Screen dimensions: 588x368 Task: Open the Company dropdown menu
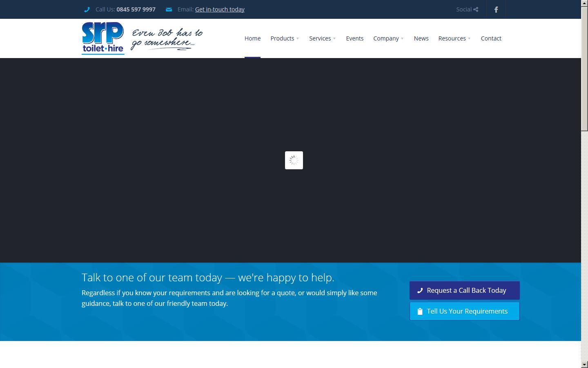(x=388, y=38)
